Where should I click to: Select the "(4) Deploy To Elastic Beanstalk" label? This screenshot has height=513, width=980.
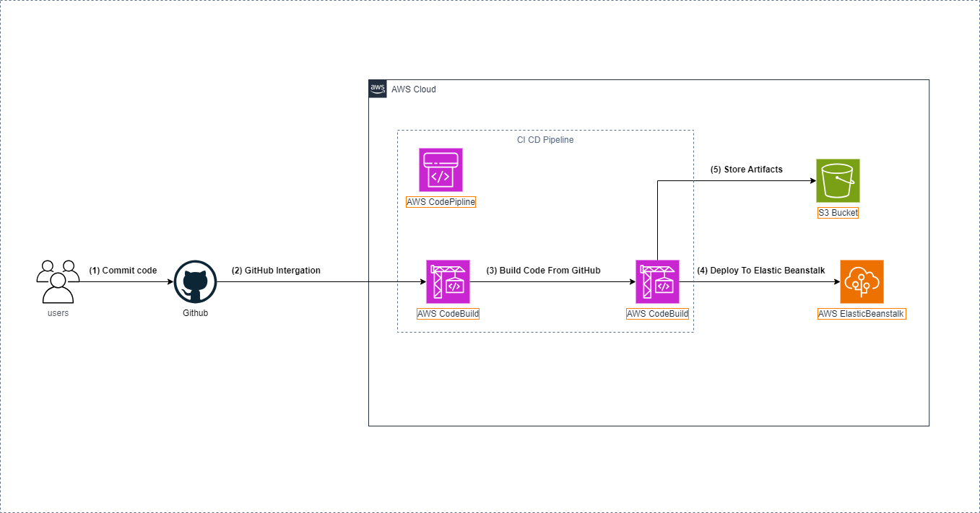[x=760, y=271]
